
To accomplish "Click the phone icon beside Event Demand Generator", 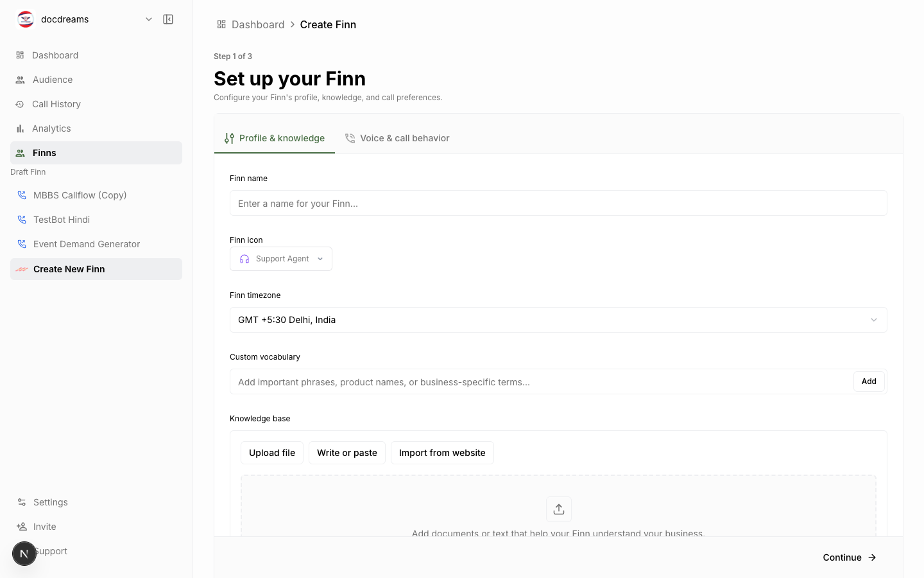I will pos(22,244).
